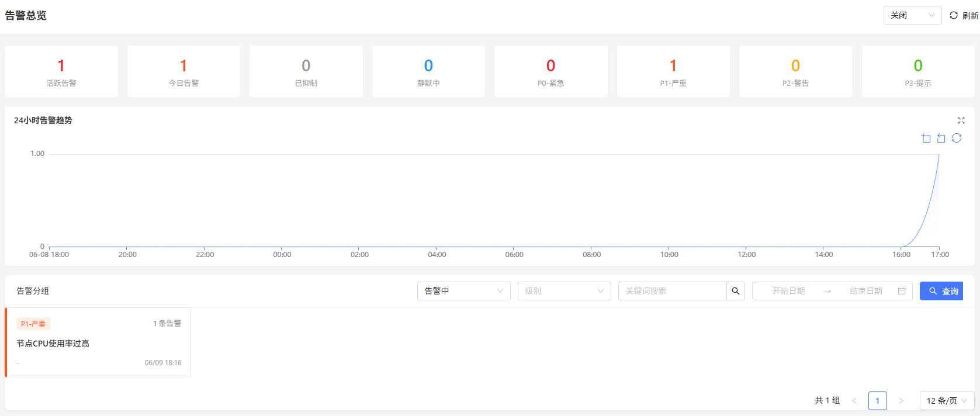
Task: Open the 关闭 auto-refresh dropdown
Action: pos(912,15)
